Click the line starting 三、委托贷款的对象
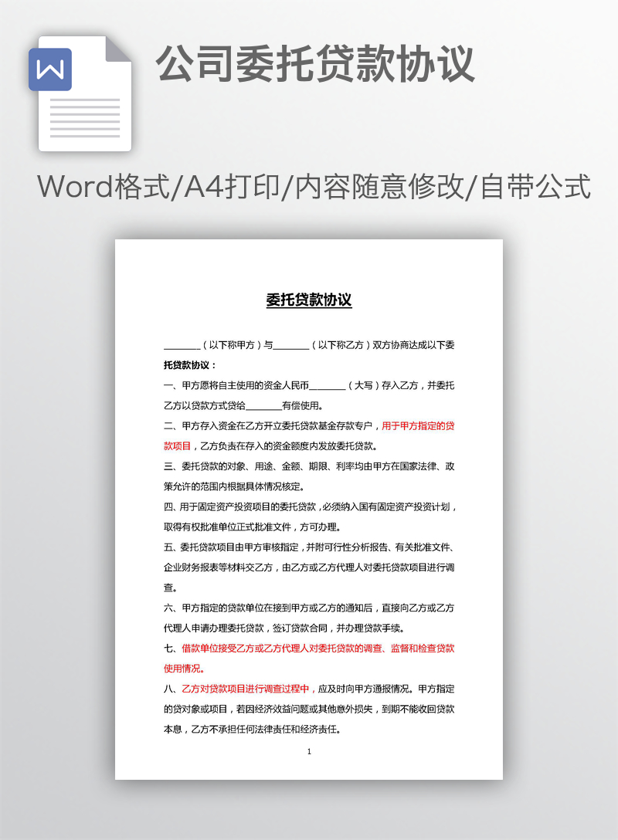Viewport: 618px width, 840px height. pyautogui.click(x=309, y=466)
